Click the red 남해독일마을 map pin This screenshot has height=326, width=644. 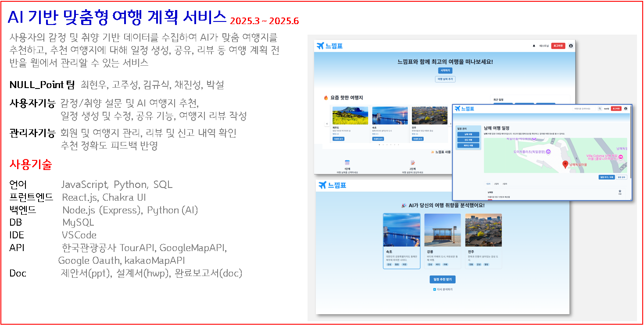[x=565, y=164]
